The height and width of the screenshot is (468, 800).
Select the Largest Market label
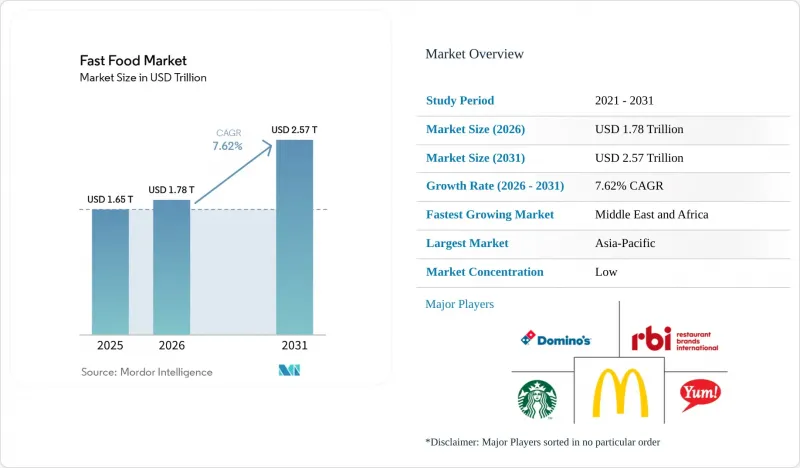467,243
